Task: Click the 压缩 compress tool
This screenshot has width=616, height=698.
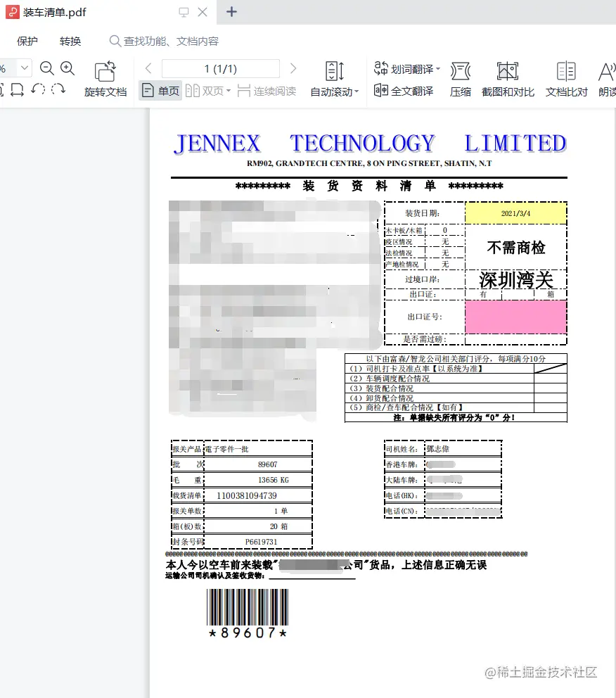Action: (x=461, y=80)
